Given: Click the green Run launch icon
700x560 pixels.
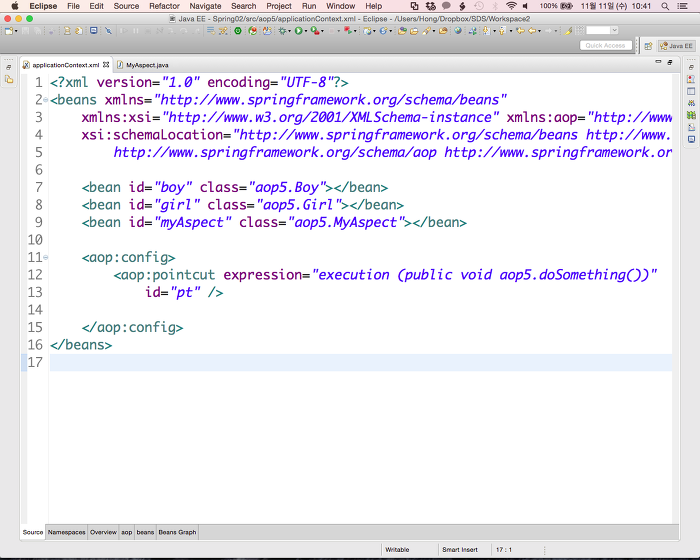Looking at the screenshot, I should [x=298, y=31].
